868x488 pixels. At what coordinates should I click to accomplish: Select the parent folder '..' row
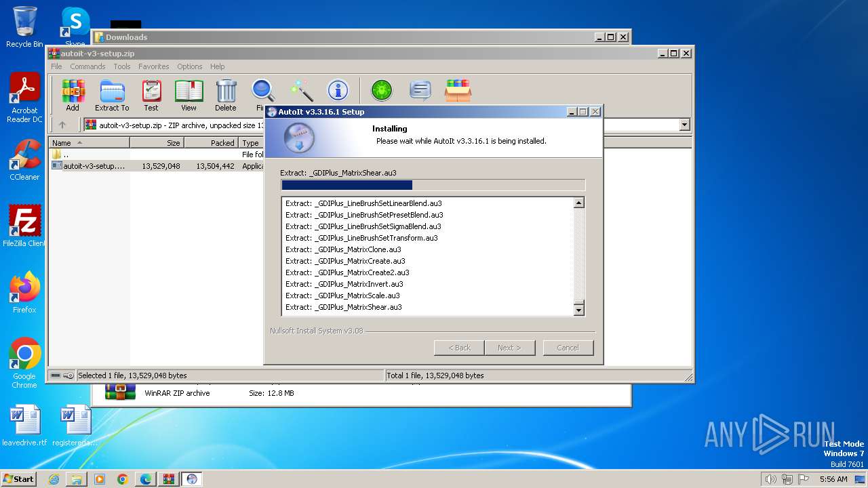[x=157, y=155]
